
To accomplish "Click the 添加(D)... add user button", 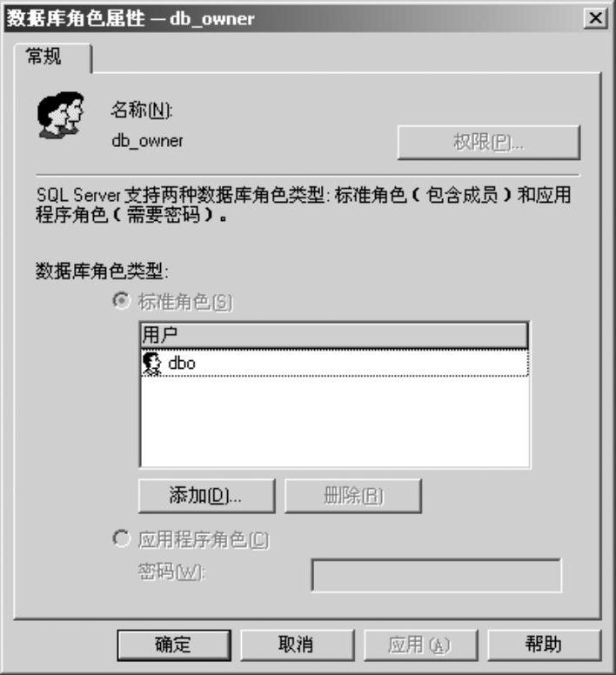I will [x=206, y=496].
